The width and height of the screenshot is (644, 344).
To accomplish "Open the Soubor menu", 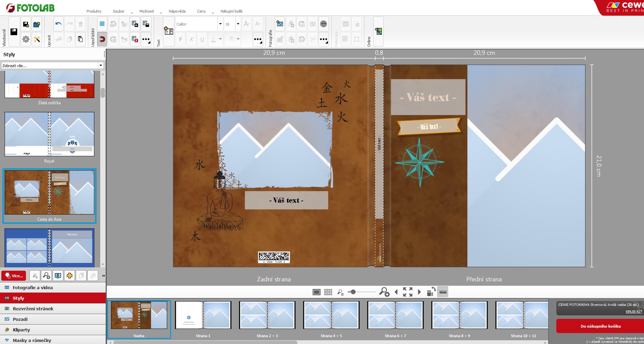I will [119, 11].
